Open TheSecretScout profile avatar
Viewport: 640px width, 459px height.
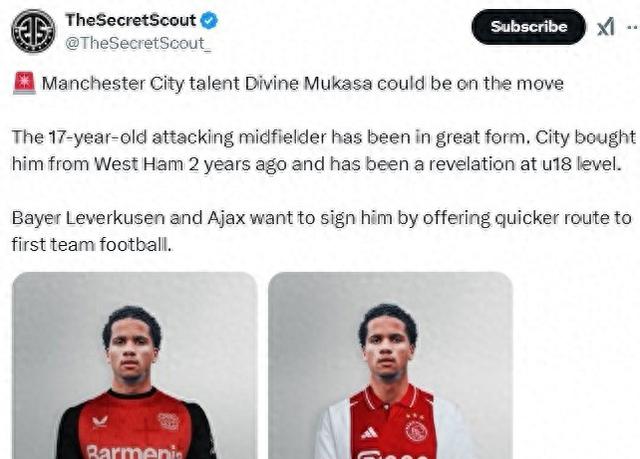pos(33,31)
